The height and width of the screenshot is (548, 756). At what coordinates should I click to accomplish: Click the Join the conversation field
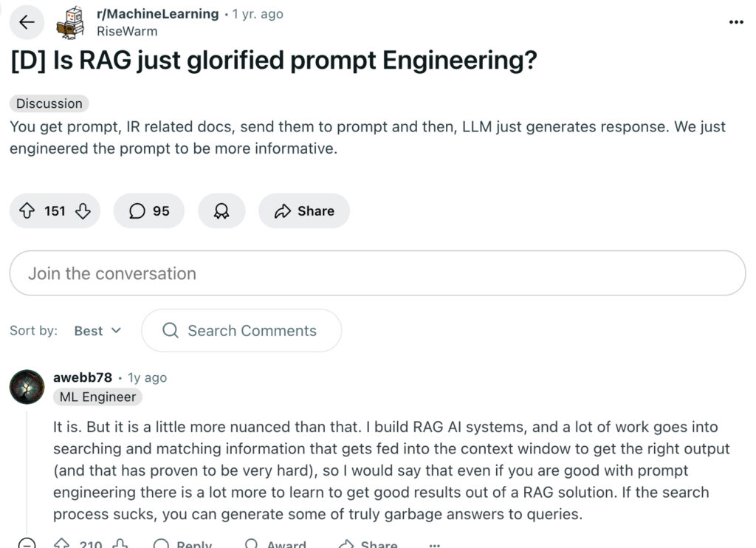point(378,273)
